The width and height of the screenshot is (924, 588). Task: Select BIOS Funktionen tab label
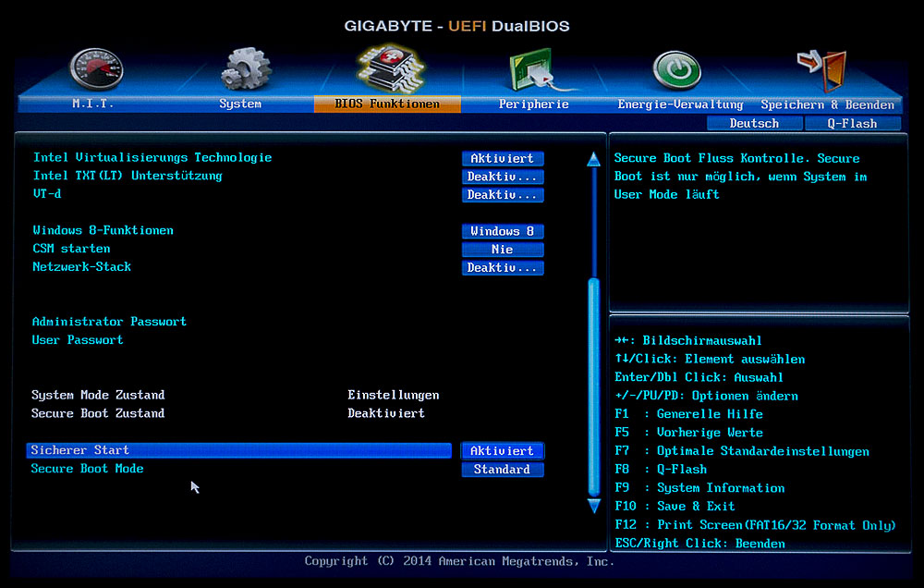[x=387, y=104]
